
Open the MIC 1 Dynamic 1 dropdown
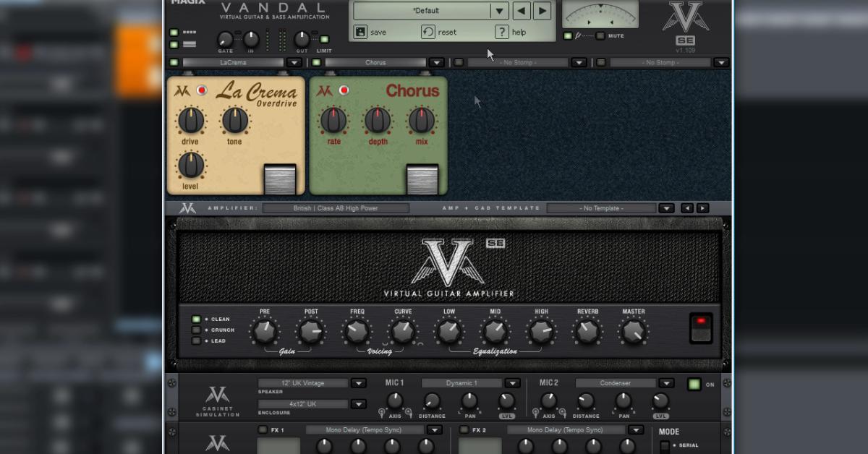(513, 383)
